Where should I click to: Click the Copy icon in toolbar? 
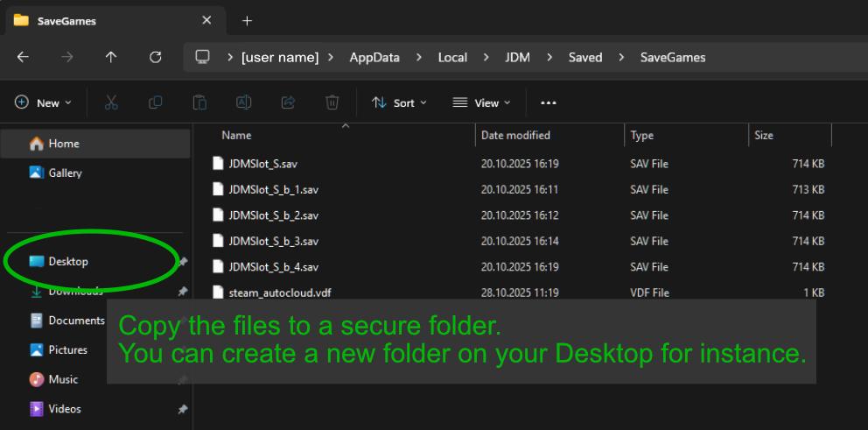point(156,102)
